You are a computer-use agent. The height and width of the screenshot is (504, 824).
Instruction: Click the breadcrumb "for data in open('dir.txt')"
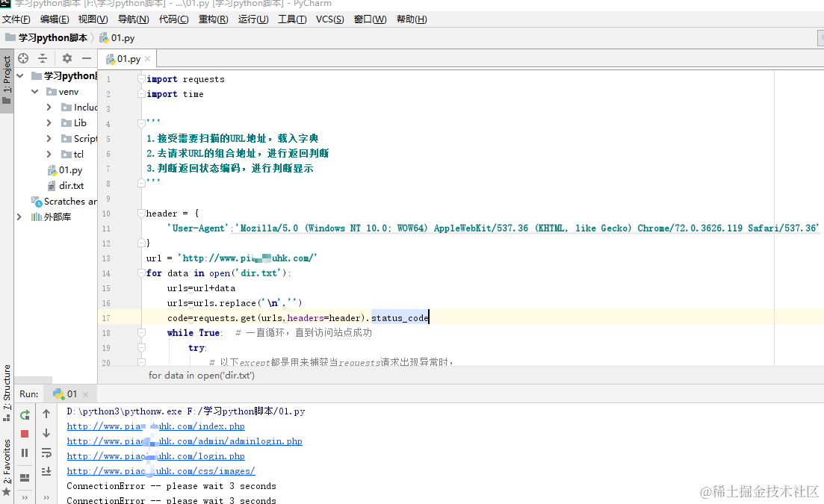click(x=201, y=376)
